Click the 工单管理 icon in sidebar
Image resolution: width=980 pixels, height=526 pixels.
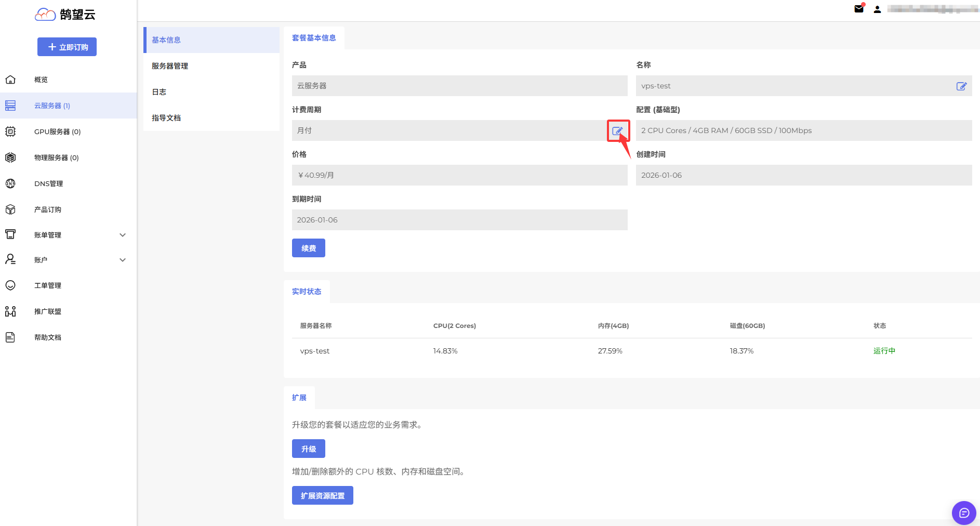pyautogui.click(x=10, y=285)
